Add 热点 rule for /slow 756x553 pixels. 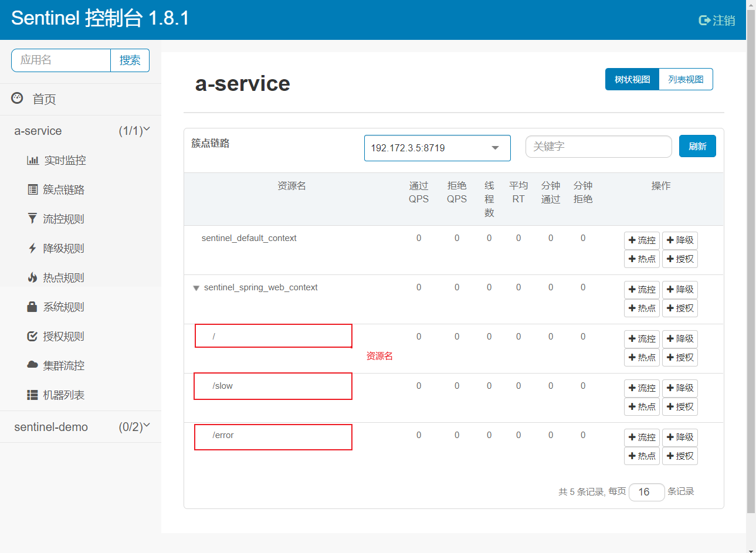pos(642,407)
